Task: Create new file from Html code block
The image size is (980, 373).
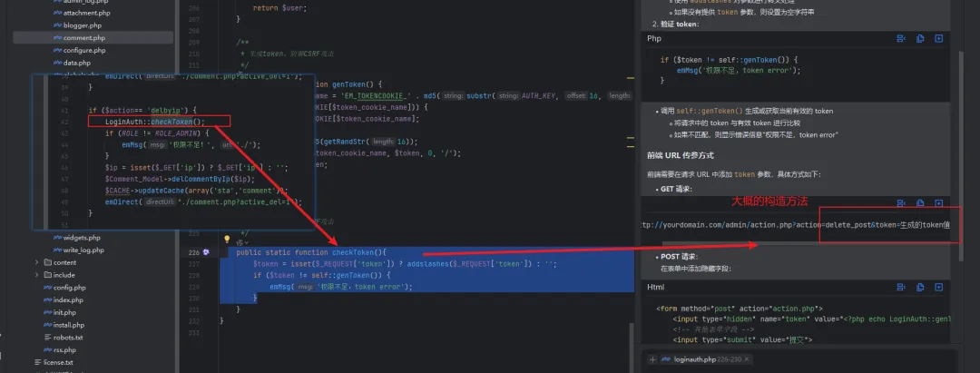Action: coord(939,288)
